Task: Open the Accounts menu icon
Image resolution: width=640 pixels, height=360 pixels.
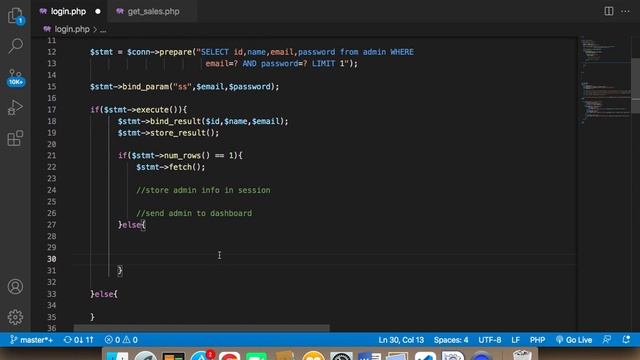Action: pos(16,287)
